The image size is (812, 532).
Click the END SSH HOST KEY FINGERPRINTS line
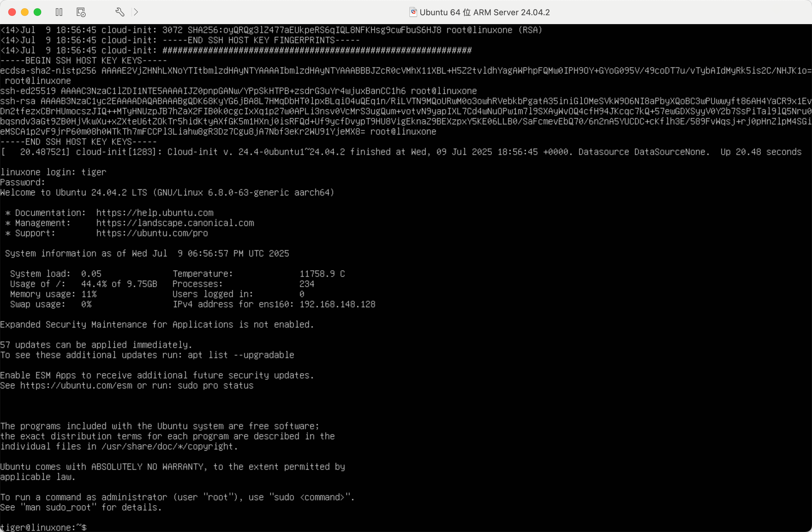(x=180, y=40)
